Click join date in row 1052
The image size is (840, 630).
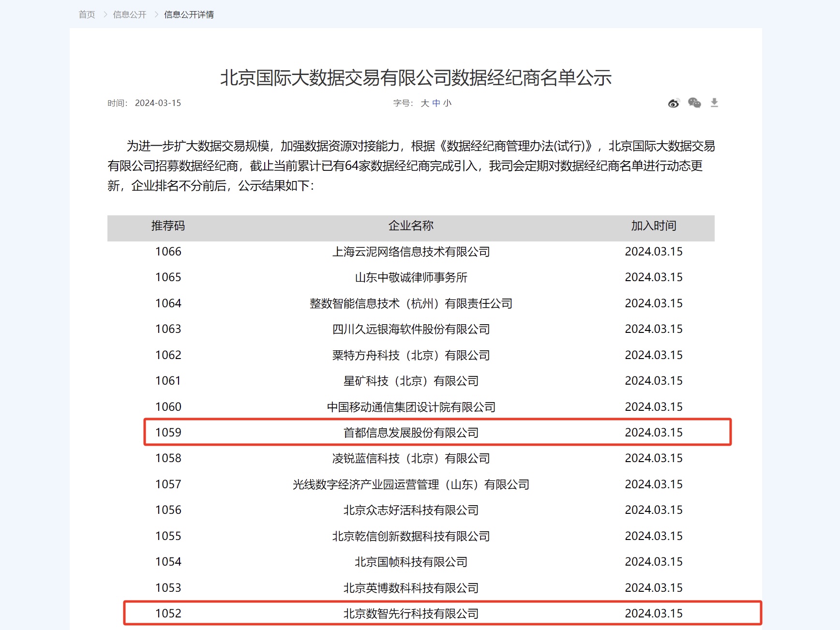pos(654,614)
